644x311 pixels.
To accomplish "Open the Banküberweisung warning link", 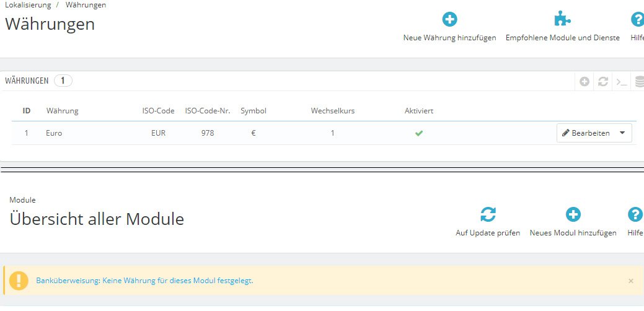I will coord(144,281).
